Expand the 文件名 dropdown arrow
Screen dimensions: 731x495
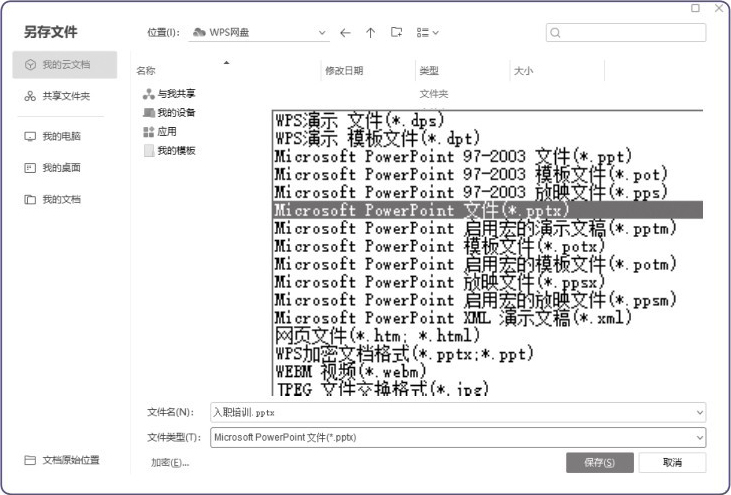tap(699, 412)
